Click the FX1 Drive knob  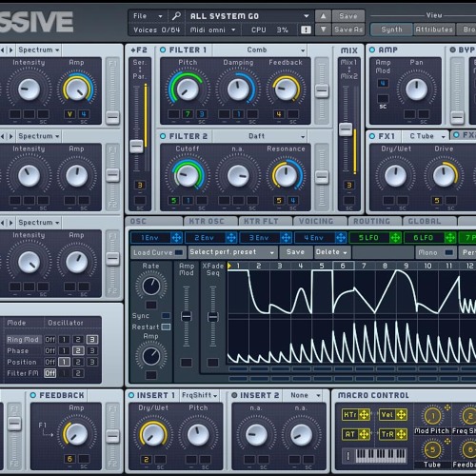point(444,175)
